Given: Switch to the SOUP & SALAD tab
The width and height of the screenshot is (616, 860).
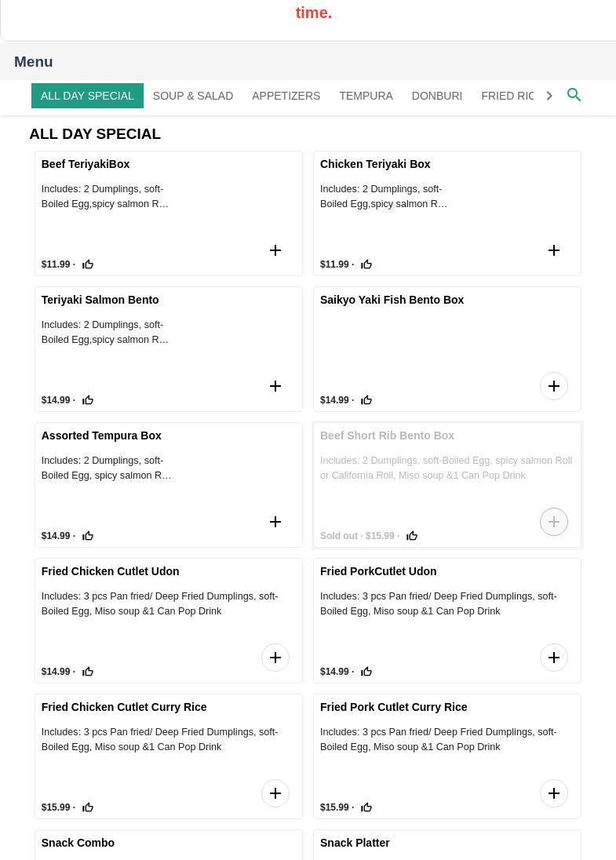Looking at the screenshot, I should click(x=193, y=96).
